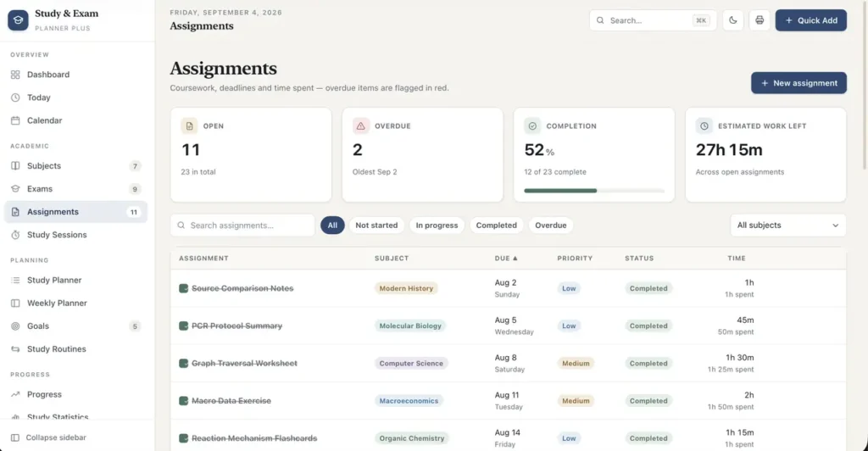Uncheck Macro Data Exercise checkbox
Viewport: 868px width, 451px height.
183,401
